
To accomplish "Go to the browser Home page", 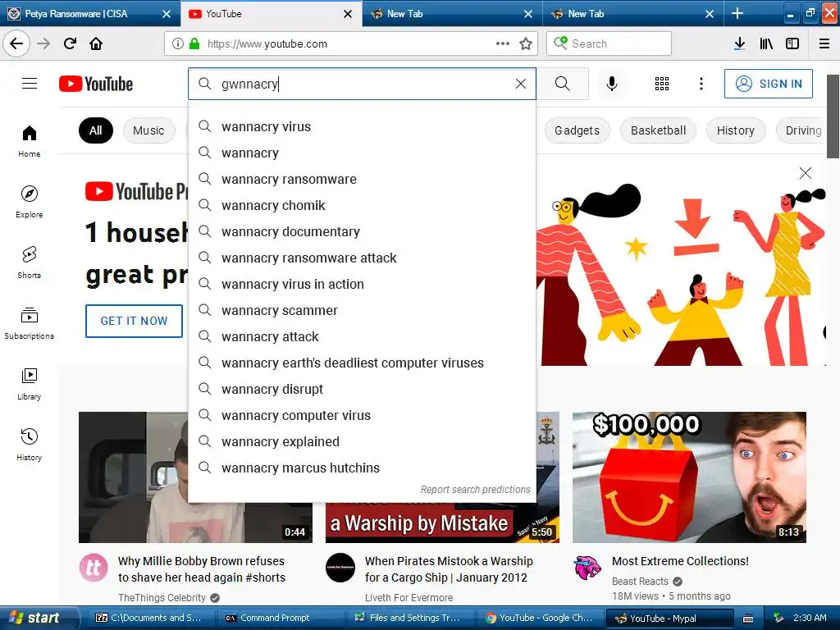I will pyautogui.click(x=96, y=43).
